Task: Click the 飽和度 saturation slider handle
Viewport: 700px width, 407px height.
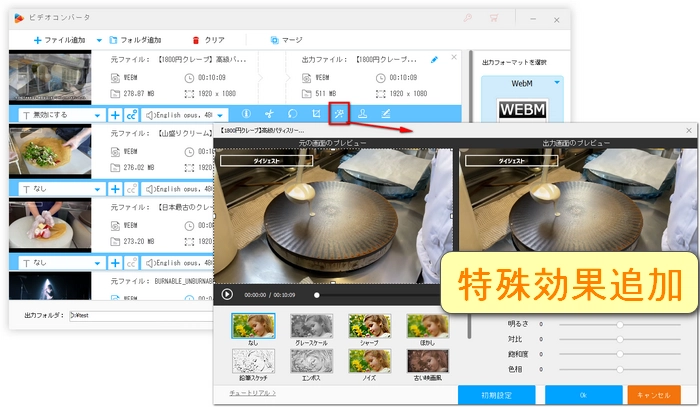Action: (x=620, y=354)
